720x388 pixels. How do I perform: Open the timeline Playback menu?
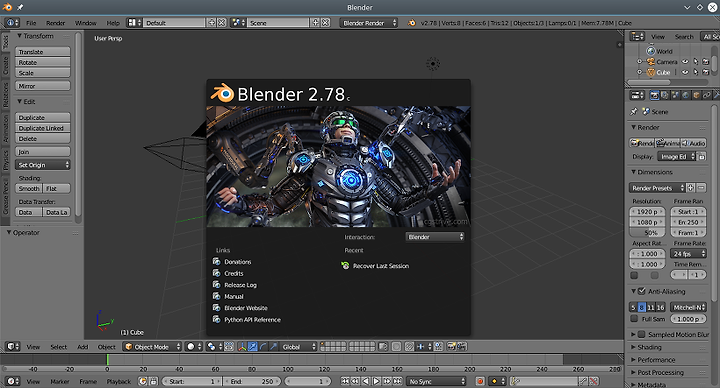tap(119, 381)
